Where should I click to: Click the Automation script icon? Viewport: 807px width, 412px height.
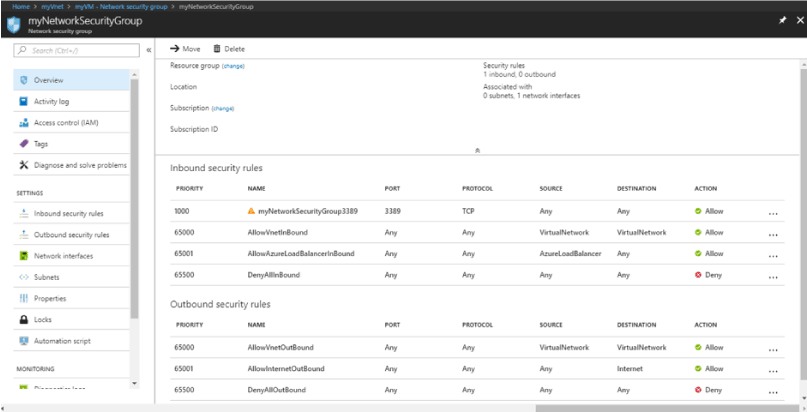[23, 341]
